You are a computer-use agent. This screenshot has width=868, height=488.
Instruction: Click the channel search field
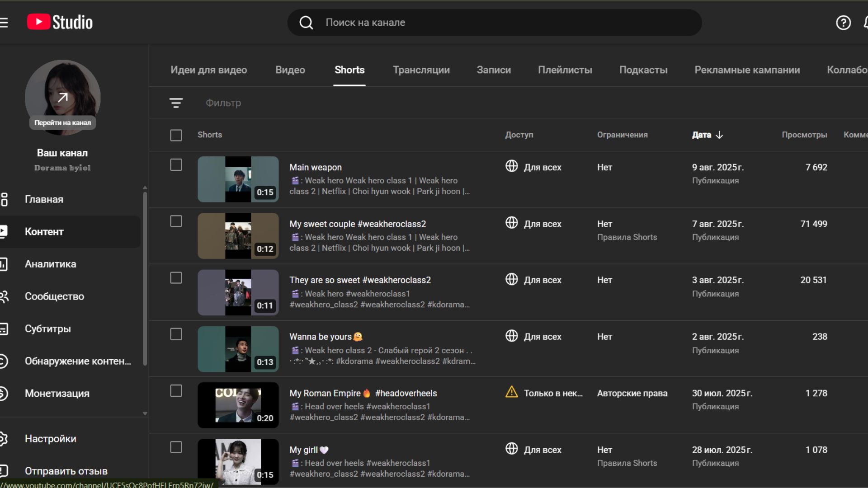(497, 23)
